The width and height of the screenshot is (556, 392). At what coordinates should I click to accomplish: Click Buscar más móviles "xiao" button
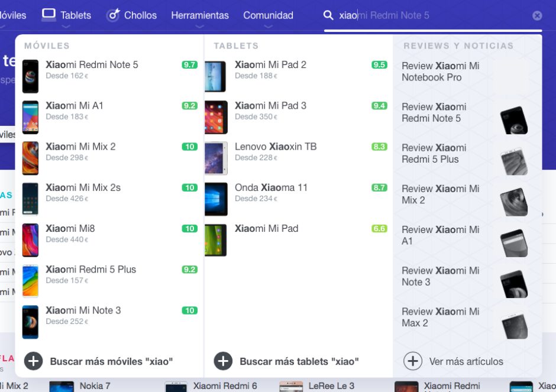(x=111, y=361)
